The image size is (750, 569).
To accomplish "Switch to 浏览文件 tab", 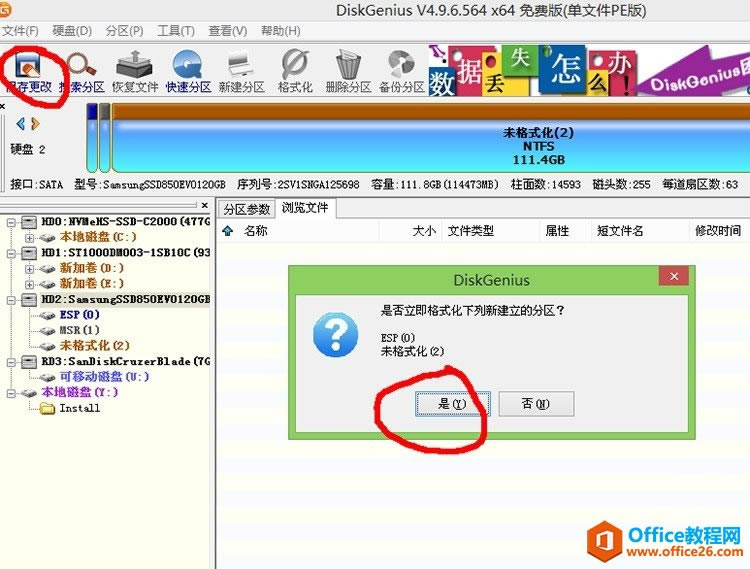I will tap(305, 208).
